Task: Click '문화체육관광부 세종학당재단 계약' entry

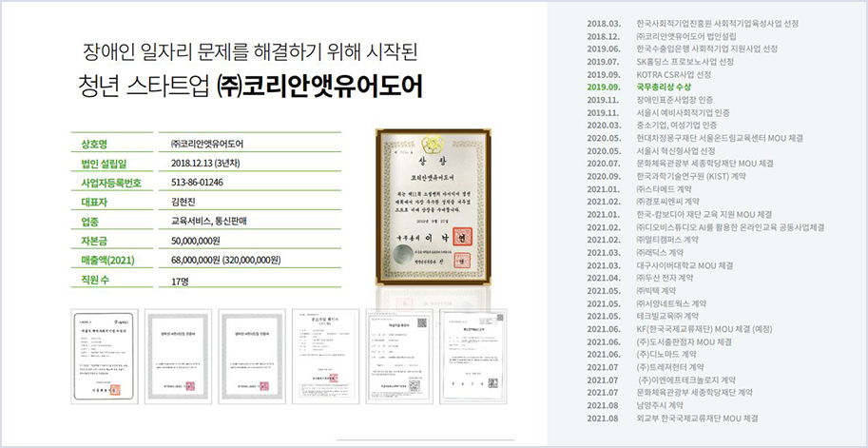Action: (x=694, y=393)
